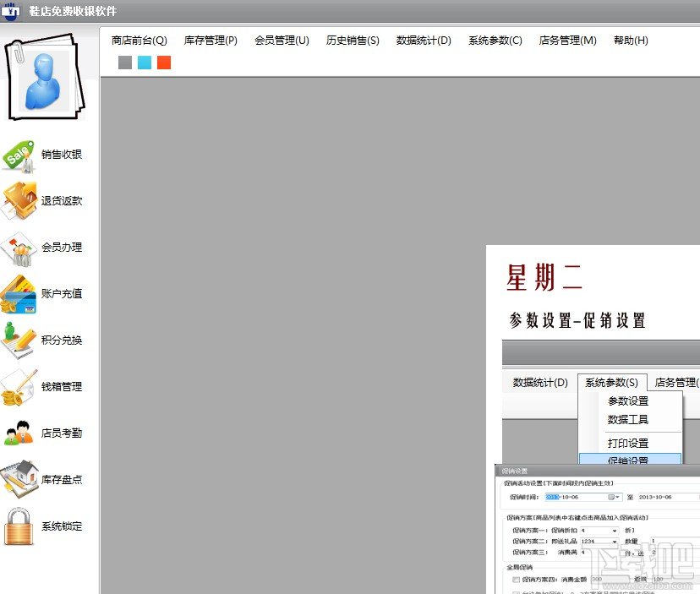Tick the 促销方案四 消费金额 checkbox

click(x=516, y=580)
